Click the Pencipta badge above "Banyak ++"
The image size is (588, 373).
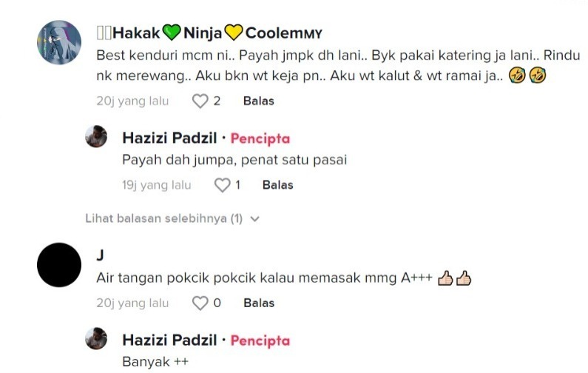pos(260,341)
